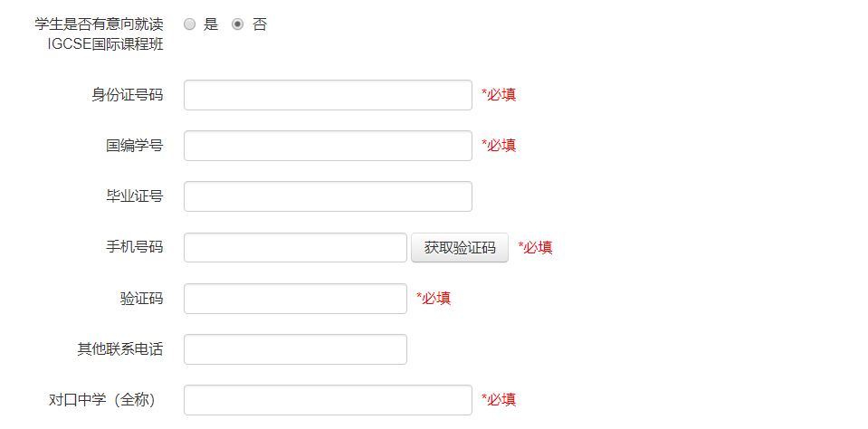
Task: Click the 其他联系电话 label text
Action: tap(119, 349)
